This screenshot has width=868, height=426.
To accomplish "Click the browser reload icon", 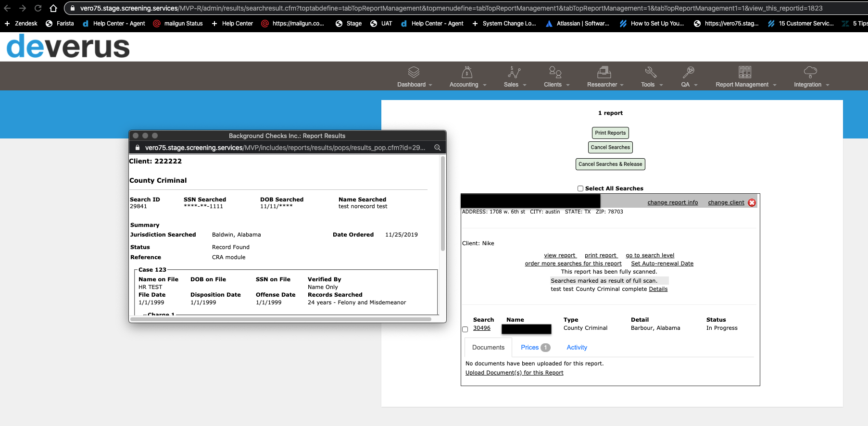I will pyautogui.click(x=38, y=8).
